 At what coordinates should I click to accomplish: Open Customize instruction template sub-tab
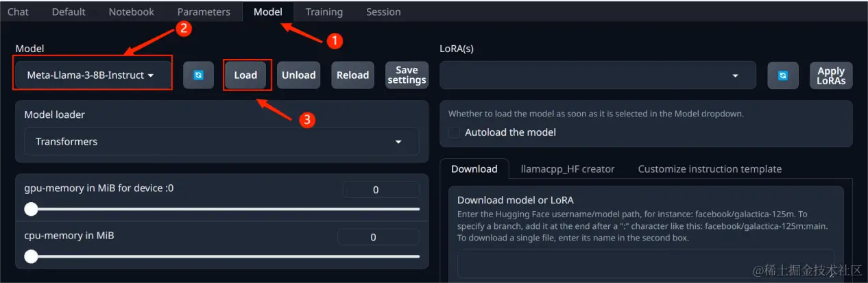click(x=710, y=169)
